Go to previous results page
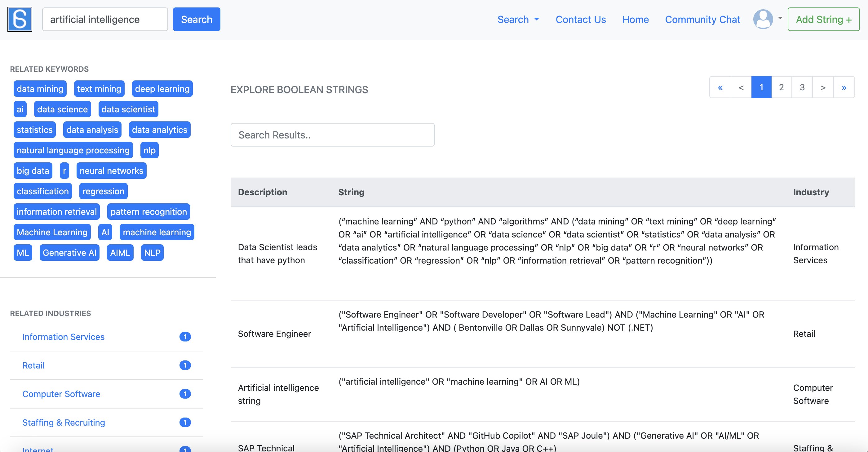This screenshot has width=868, height=452. click(x=741, y=87)
